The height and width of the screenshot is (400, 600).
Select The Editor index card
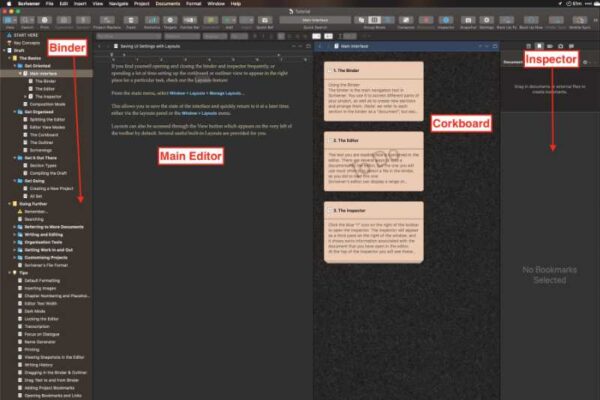(x=373, y=161)
